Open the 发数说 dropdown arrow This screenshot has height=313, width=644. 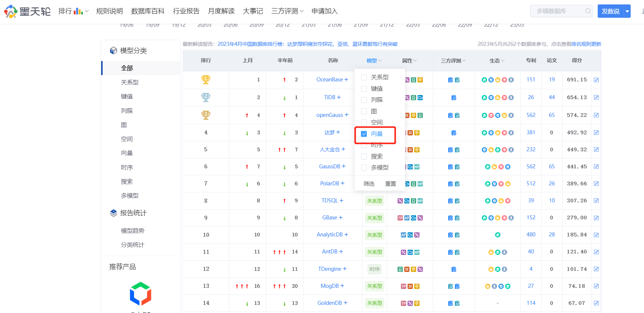point(627,11)
